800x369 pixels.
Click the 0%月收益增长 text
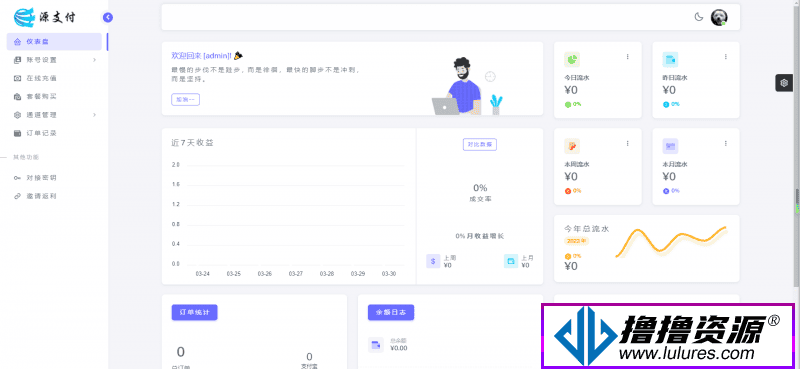pos(480,236)
